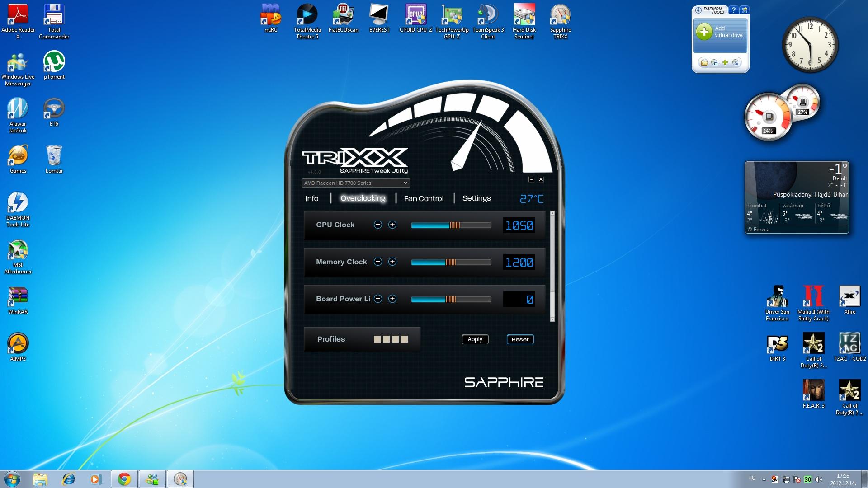
Task: Open Internet Explorer from the taskbar
Action: pyautogui.click(x=68, y=479)
